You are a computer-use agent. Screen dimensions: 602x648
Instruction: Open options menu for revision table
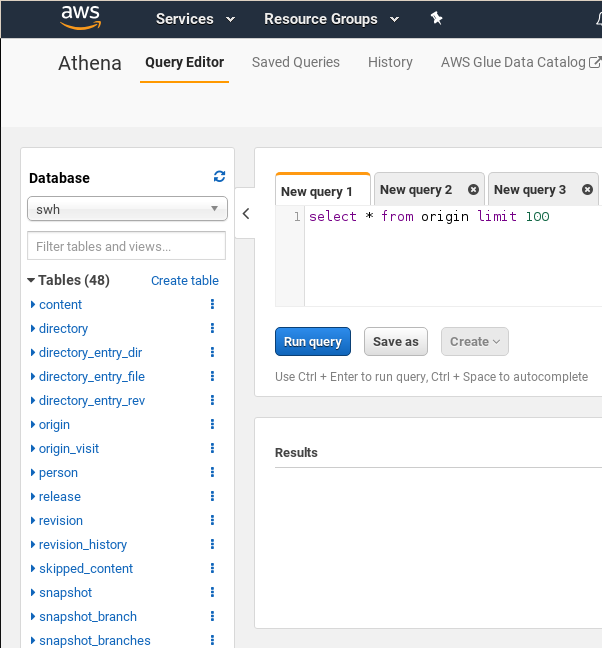(x=212, y=520)
